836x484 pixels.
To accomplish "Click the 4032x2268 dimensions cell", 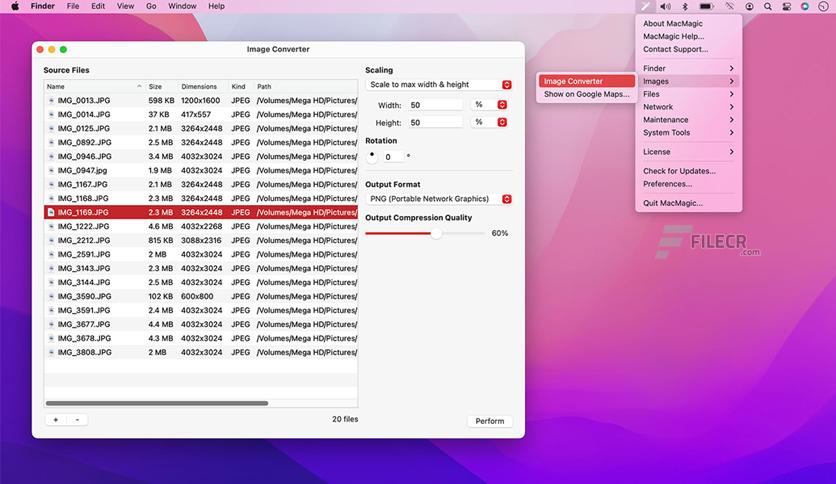I will pyautogui.click(x=202, y=226).
